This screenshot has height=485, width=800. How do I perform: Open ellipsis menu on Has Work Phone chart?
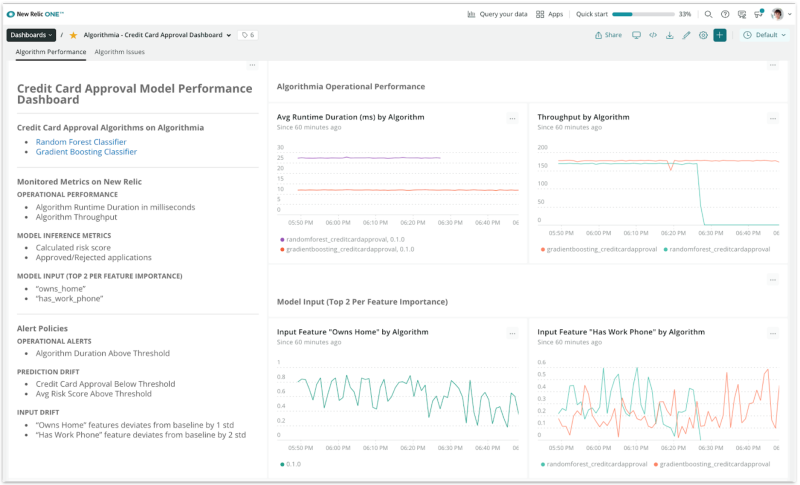coord(773,334)
